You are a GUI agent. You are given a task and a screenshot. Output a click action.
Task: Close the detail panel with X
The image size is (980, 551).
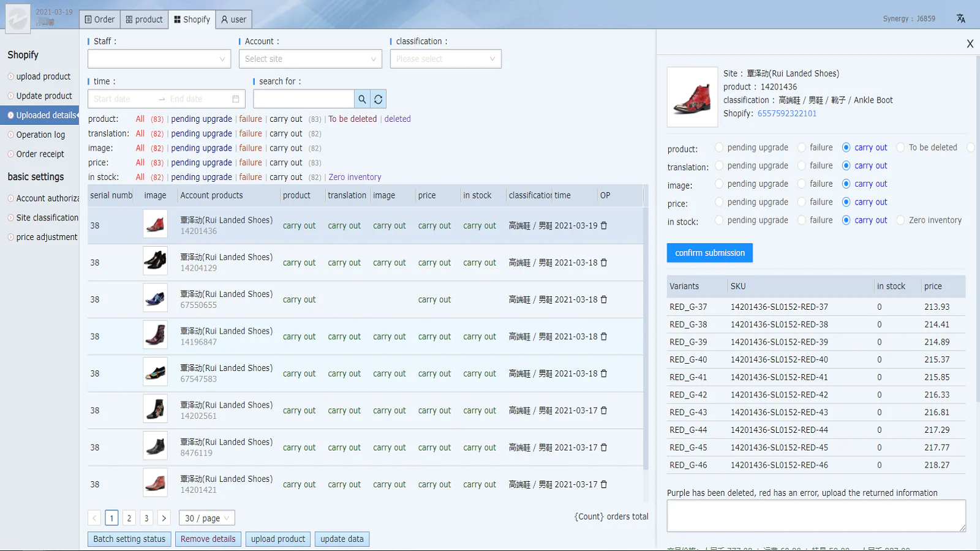pos(970,44)
